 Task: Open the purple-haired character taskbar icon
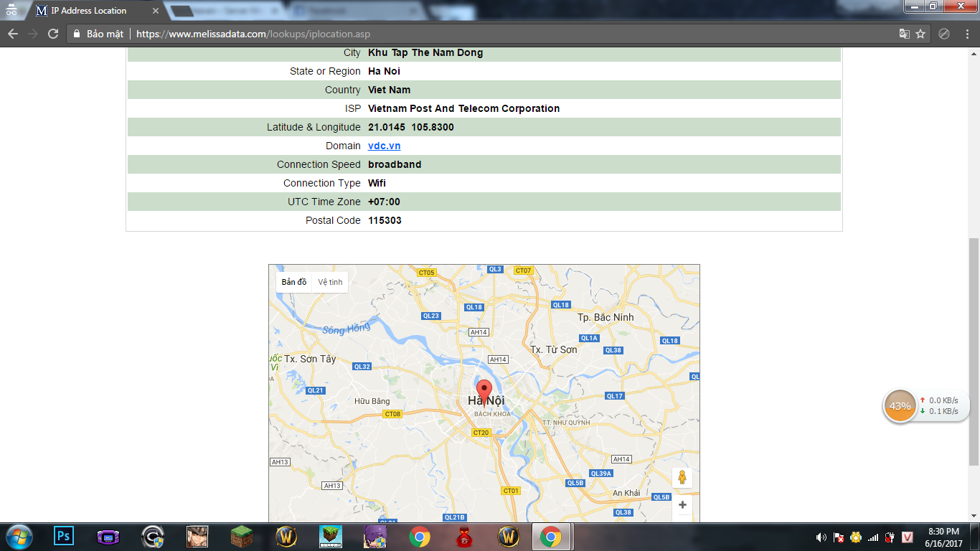(375, 537)
